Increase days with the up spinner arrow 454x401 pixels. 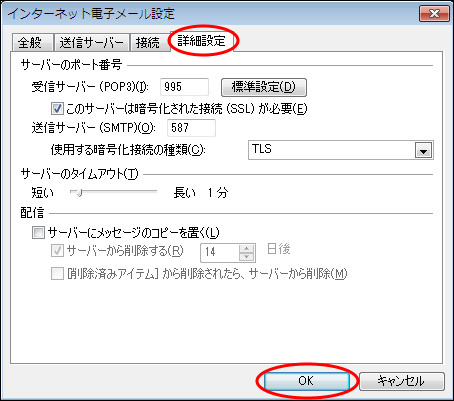pos(247,249)
